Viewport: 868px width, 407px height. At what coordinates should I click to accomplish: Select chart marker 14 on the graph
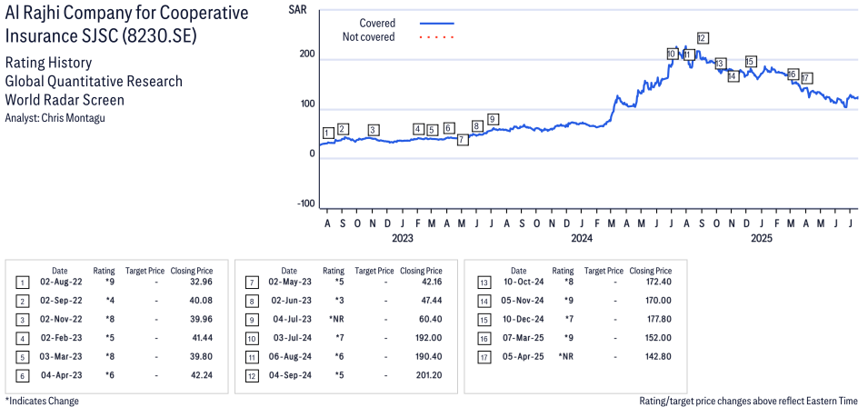coord(733,76)
